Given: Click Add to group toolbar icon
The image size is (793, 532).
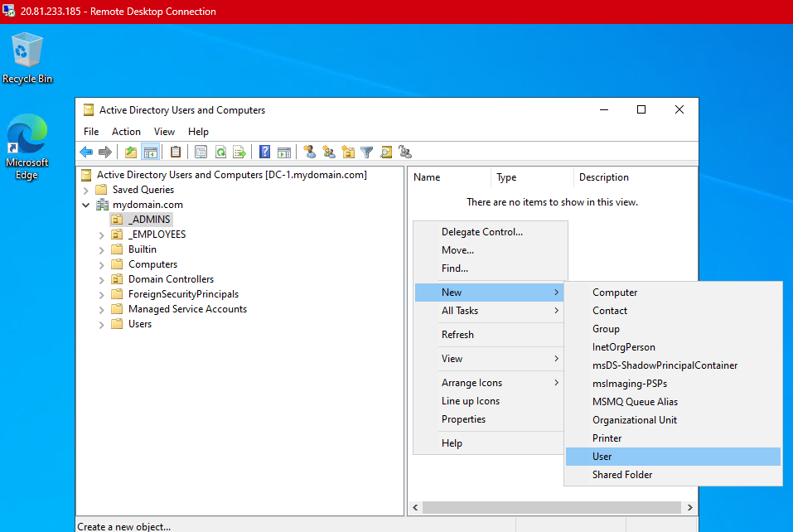Looking at the screenshot, I should tap(405, 152).
